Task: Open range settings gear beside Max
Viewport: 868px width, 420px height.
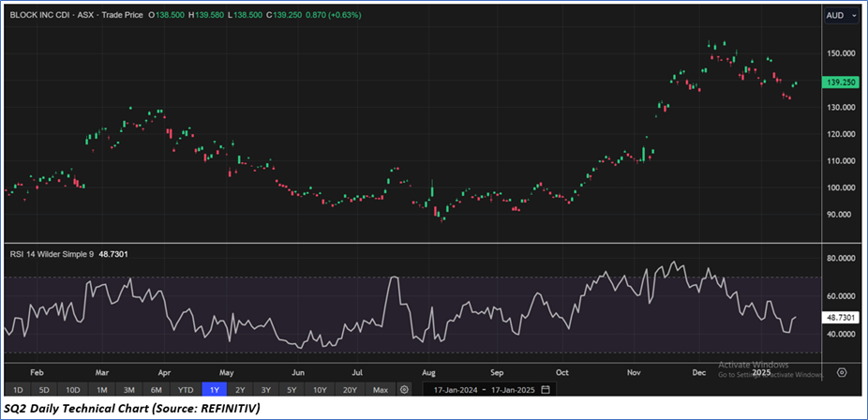Action: tap(405, 390)
